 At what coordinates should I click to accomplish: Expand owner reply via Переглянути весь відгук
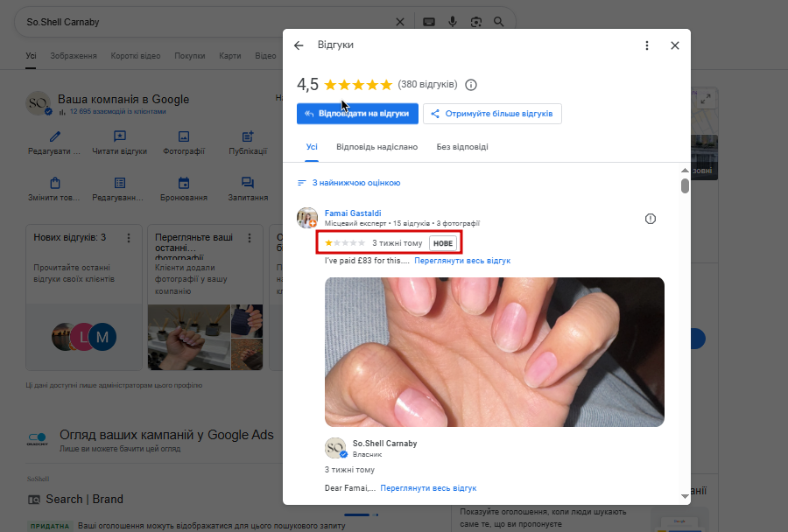[x=428, y=487]
